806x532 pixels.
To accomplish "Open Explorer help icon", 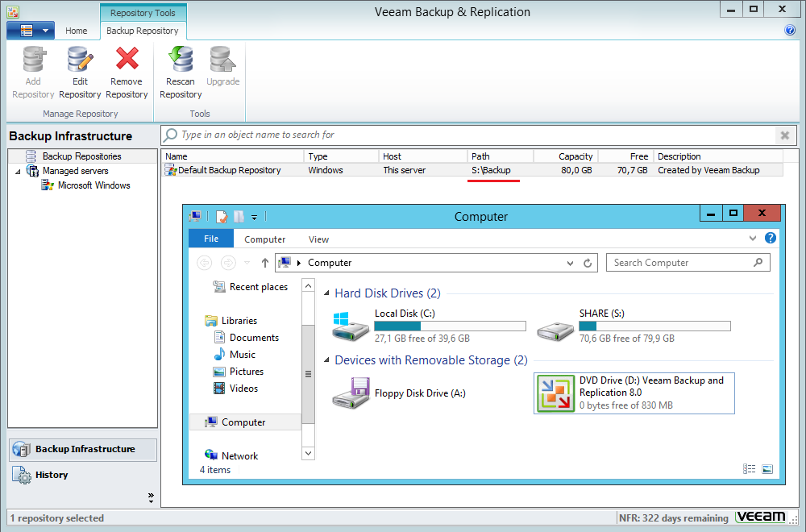I will pyautogui.click(x=770, y=238).
